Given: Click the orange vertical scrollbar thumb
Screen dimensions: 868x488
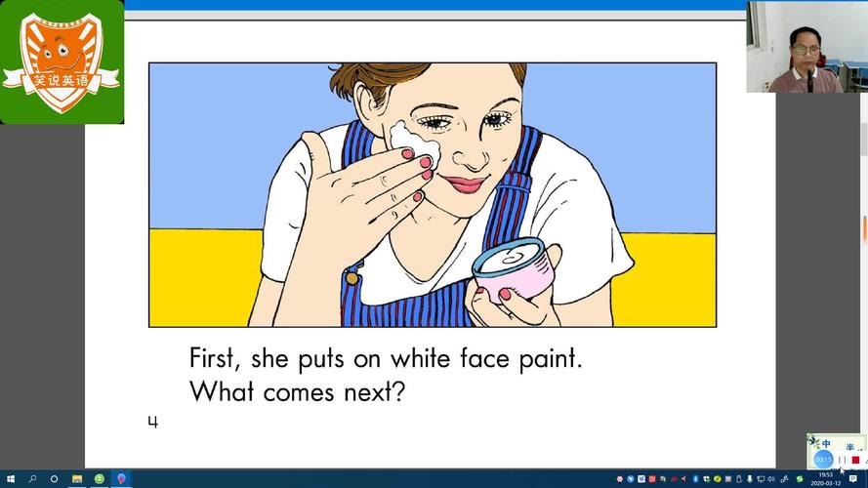Looking at the screenshot, I should (865, 228).
